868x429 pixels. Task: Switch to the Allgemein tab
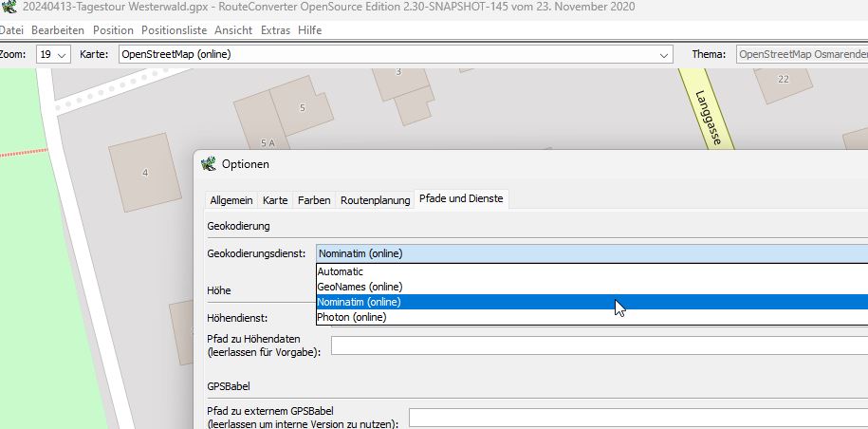coord(231,200)
